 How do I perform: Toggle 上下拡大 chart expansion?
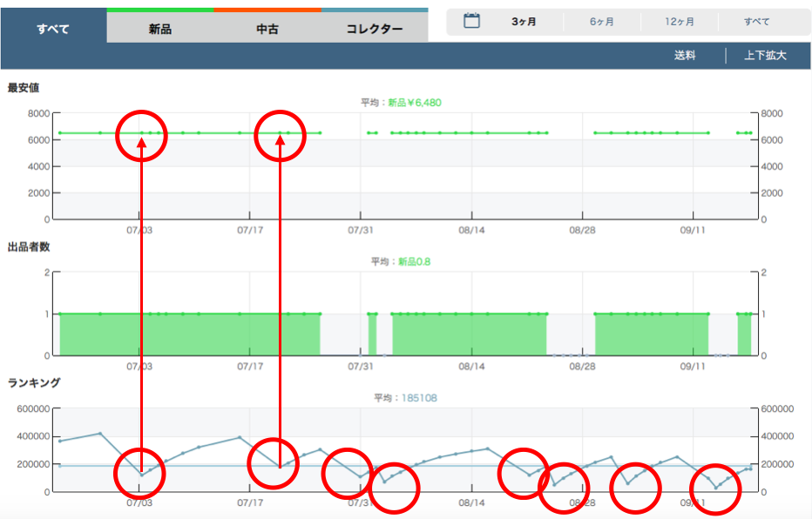(766, 56)
